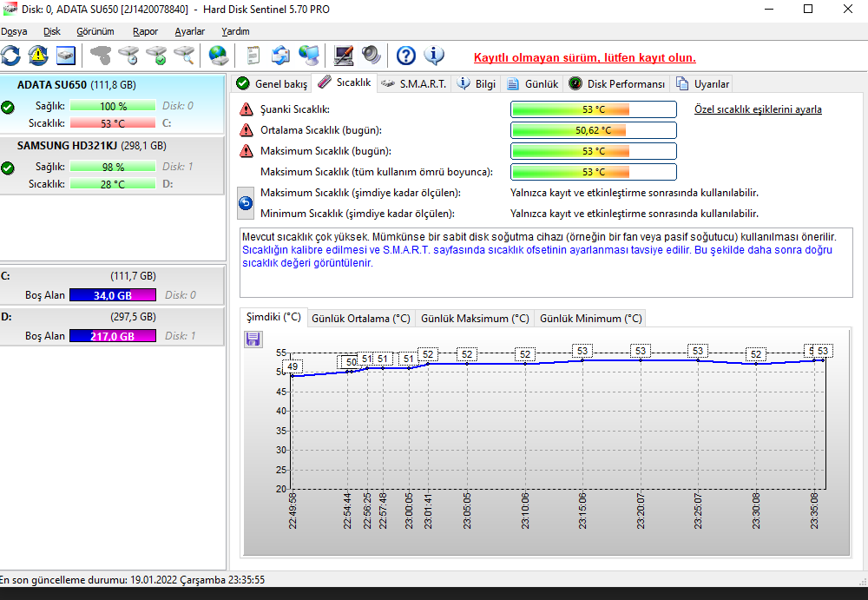Switch to the S.M.A.R.T. tab

pyautogui.click(x=414, y=83)
